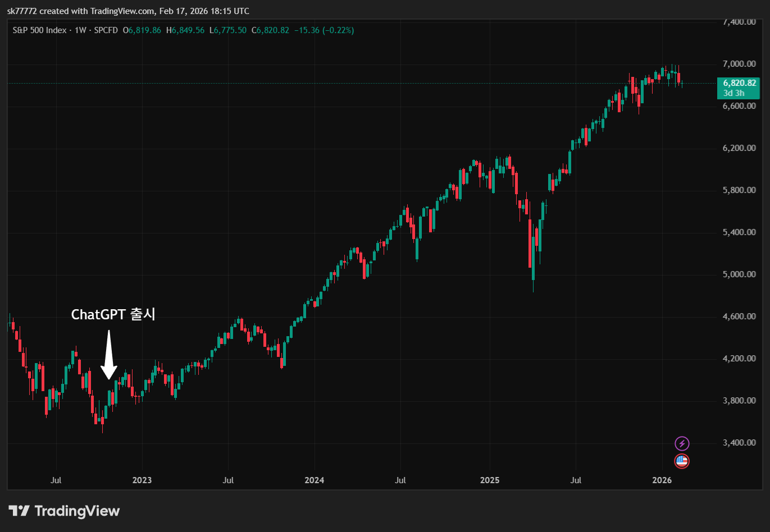Image resolution: width=770 pixels, height=532 pixels.
Task: Click the 2024 label on time axis
Action: pos(314,480)
